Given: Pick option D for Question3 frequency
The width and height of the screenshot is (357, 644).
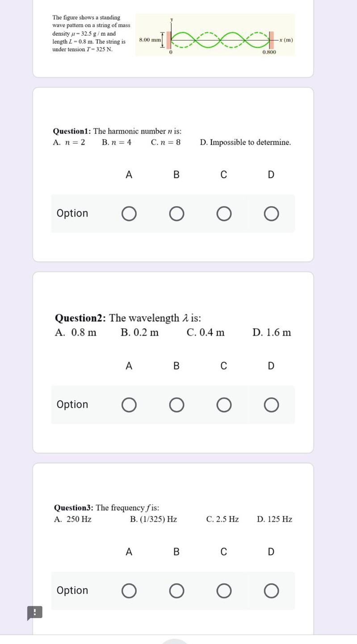Looking at the screenshot, I should (x=271, y=591).
